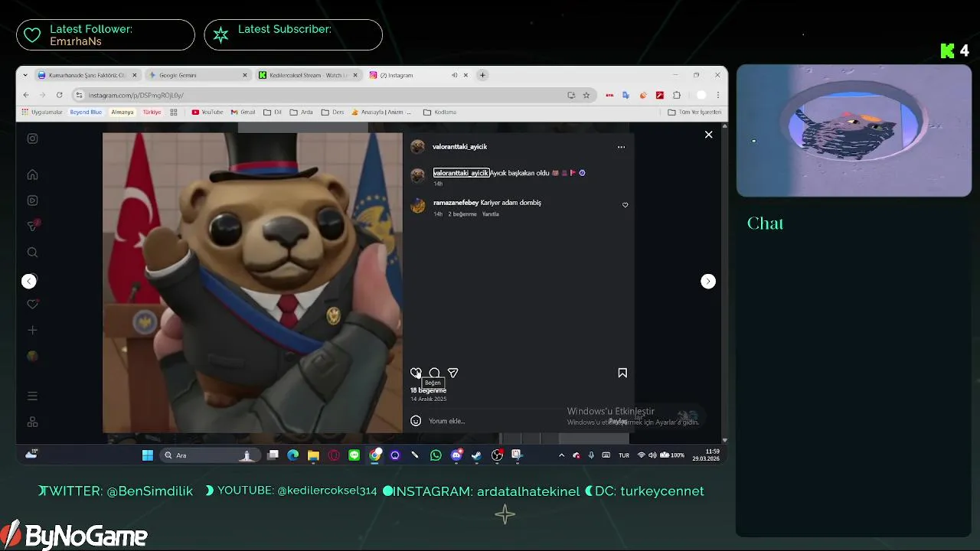Image resolution: width=980 pixels, height=551 pixels.
Task: Open the hamburger More menu in Instagram sidebar
Action: pos(32,396)
